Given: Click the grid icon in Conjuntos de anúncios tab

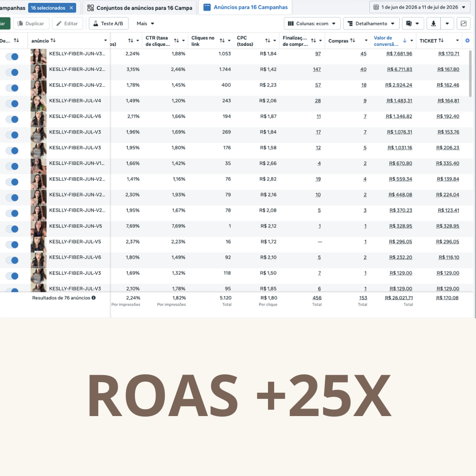Looking at the screenshot, I should pos(90,8).
